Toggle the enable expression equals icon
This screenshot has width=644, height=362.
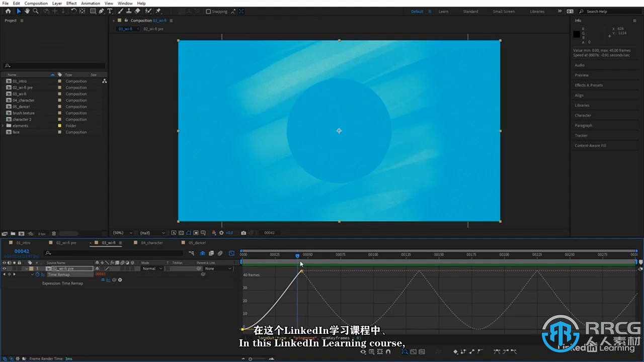[103, 280]
